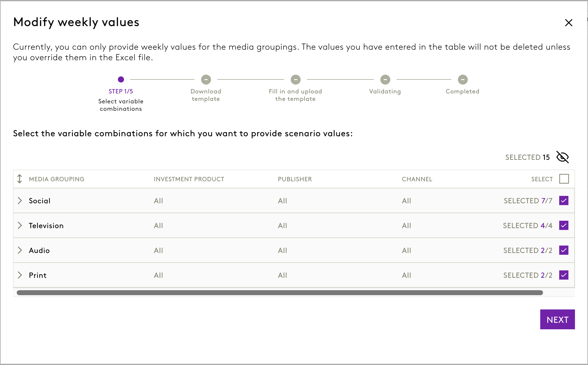Image resolution: width=588 pixels, height=365 pixels.
Task: Close the Modify weekly values dialog
Action: pos(568,23)
